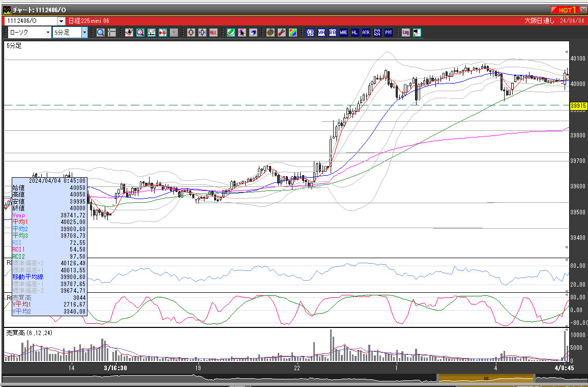Expand the symbol code dropdown arrow
588x387 pixels.
pos(61,21)
